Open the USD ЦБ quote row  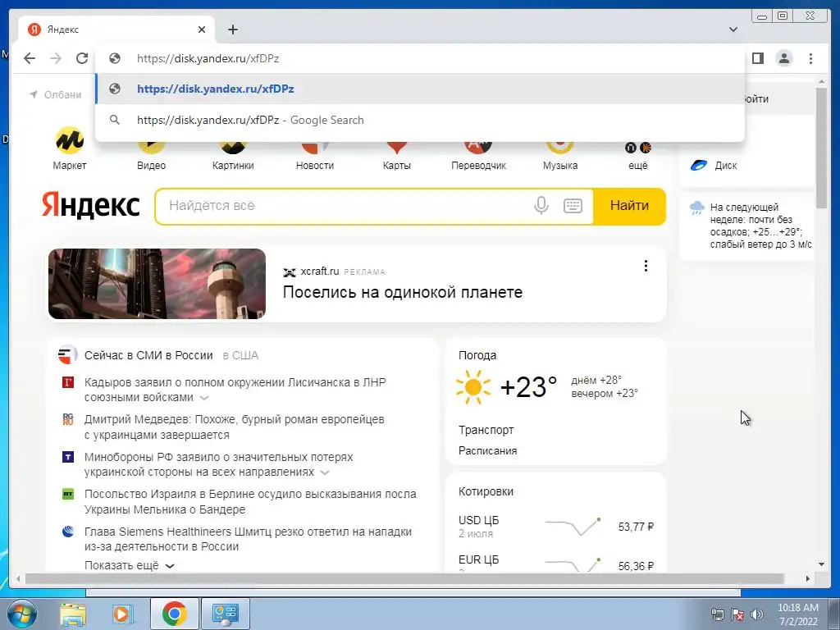coord(556,527)
